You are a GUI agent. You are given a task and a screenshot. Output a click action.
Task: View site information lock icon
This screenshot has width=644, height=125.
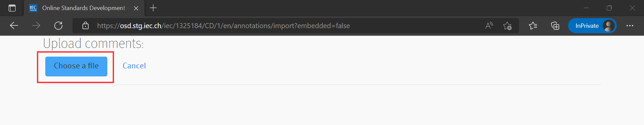(x=86, y=25)
